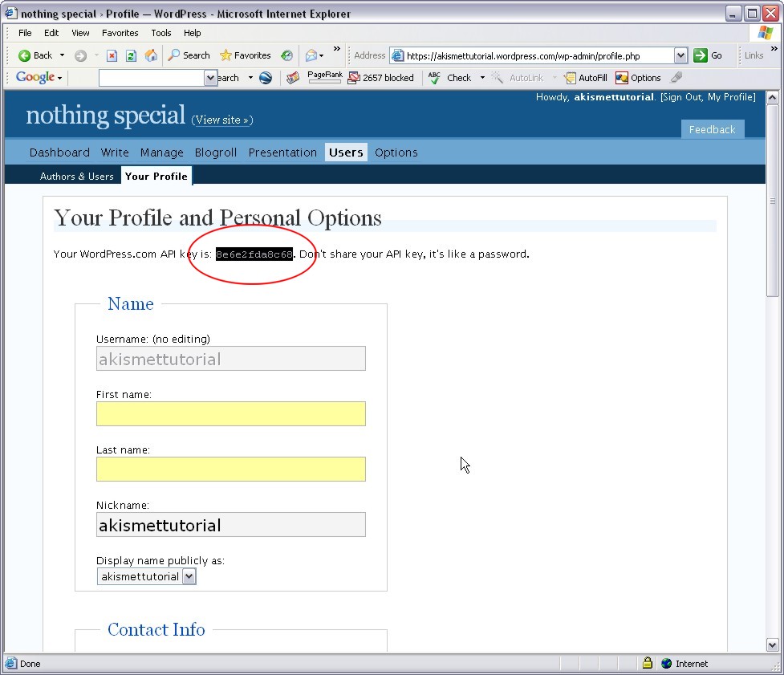Image resolution: width=784 pixels, height=675 pixels.
Task: Select the Your Profile subtab
Action: point(156,176)
